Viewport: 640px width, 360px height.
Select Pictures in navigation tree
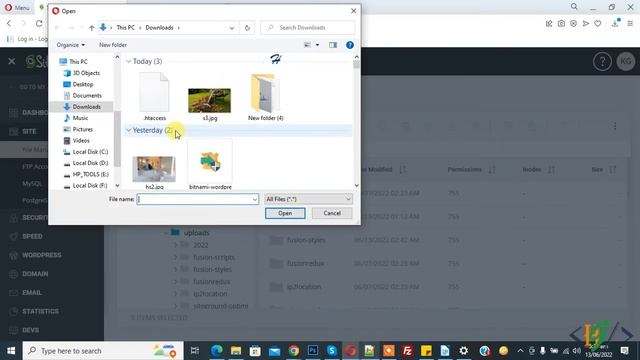click(x=78, y=129)
